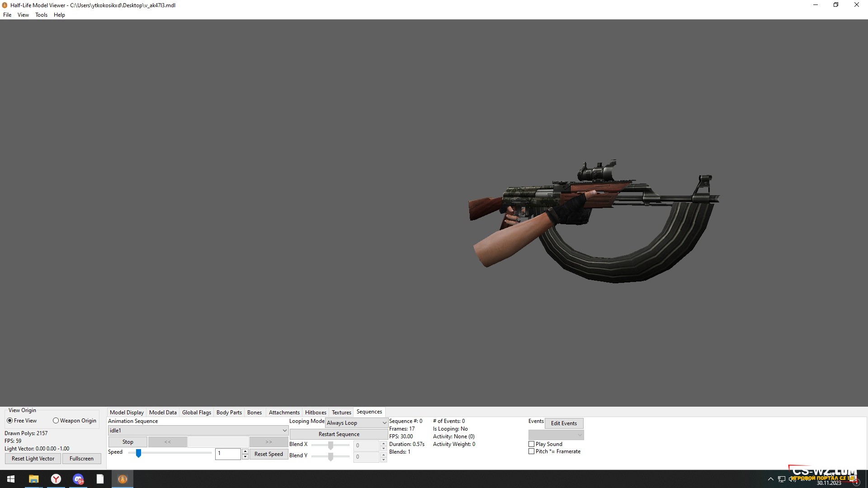
Task: Switch to the Hitboxes tab
Action: 316,413
